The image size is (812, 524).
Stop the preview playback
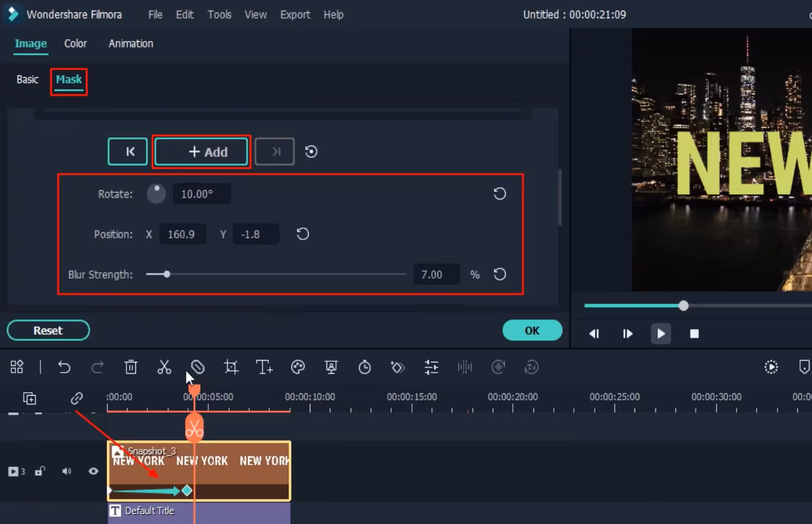694,334
